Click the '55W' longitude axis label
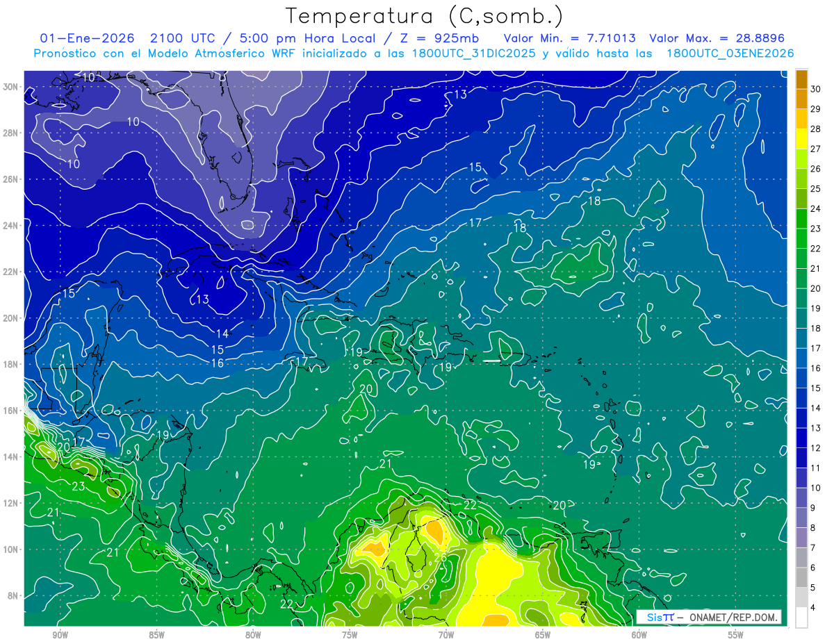The height and width of the screenshot is (644, 834). [736, 635]
